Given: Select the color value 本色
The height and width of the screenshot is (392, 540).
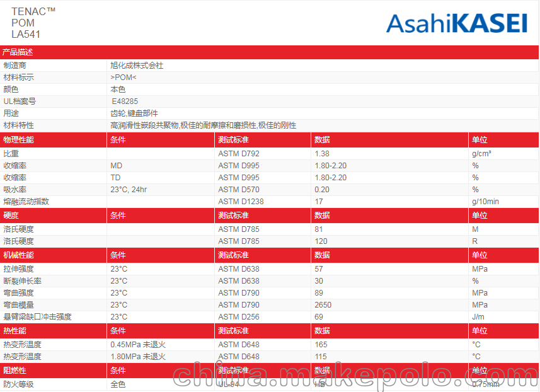Looking at the screenshot, I should coord(118,89).
